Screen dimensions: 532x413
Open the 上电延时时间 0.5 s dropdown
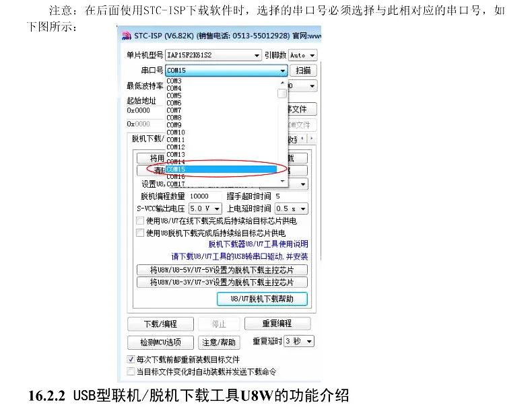coord(292,209)
